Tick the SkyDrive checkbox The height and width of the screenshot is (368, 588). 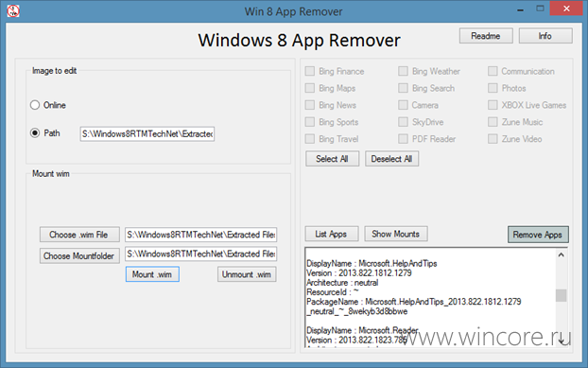coord(403,122)
